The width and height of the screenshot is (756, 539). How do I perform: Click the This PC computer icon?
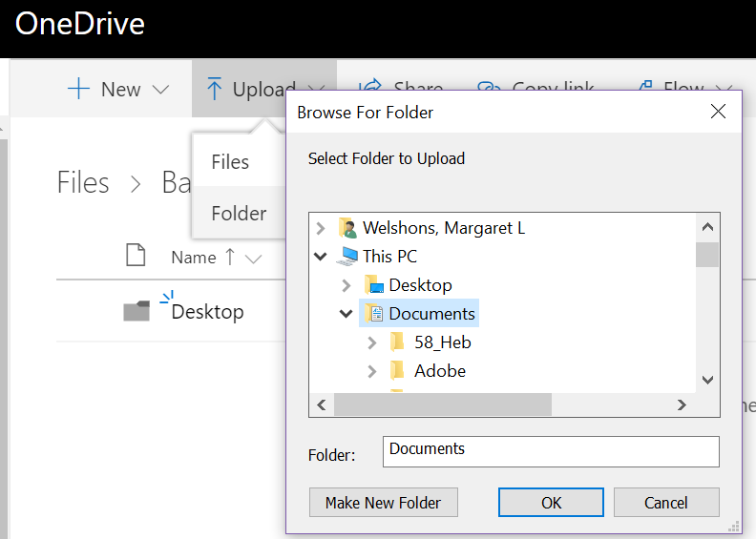[x=347, y=257]
